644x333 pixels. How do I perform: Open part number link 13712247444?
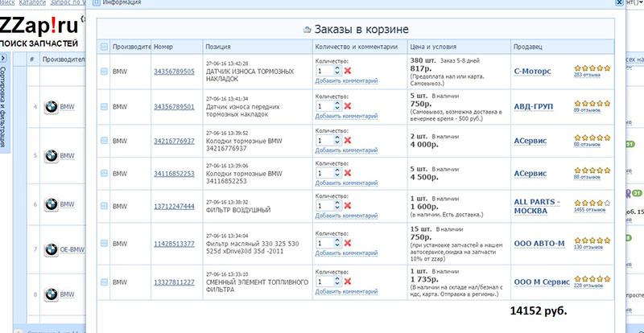coord(174,206)
